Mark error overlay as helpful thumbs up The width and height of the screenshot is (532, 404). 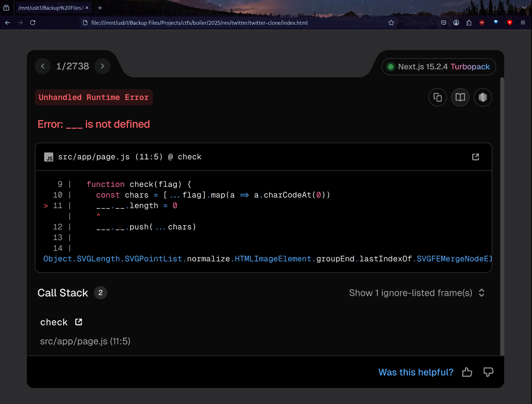[x=467, y=372]
